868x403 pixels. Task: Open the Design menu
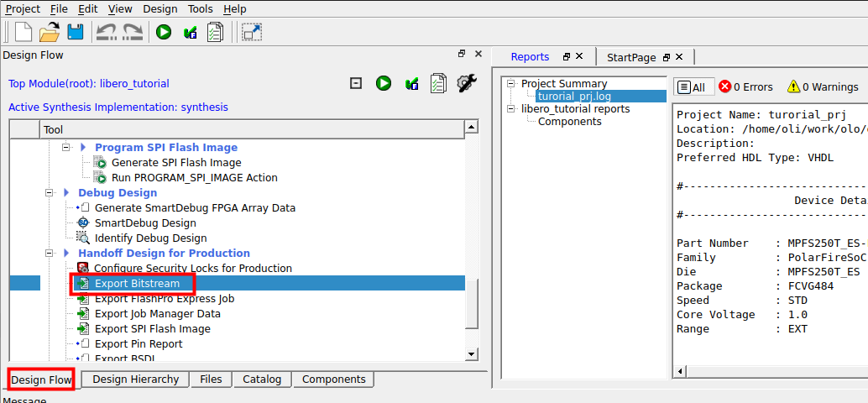click(160, 9)
